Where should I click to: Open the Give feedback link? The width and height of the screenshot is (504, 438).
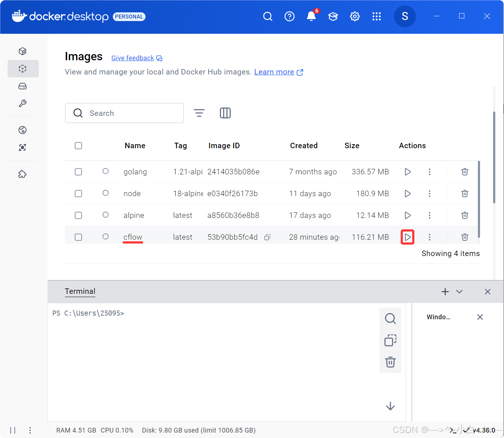[132, 58]
